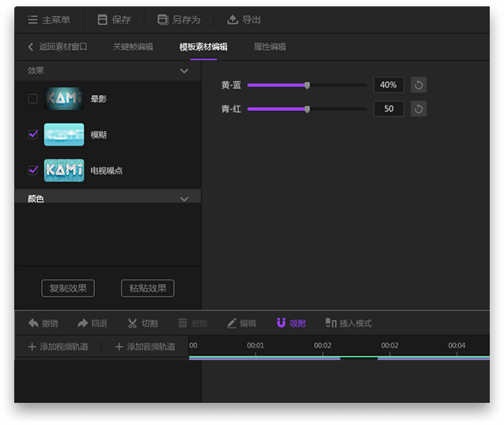Reset the 黄-蓝 value with reset icon
This screenshot has width=504, height=425.
click(x=419, y=85)
